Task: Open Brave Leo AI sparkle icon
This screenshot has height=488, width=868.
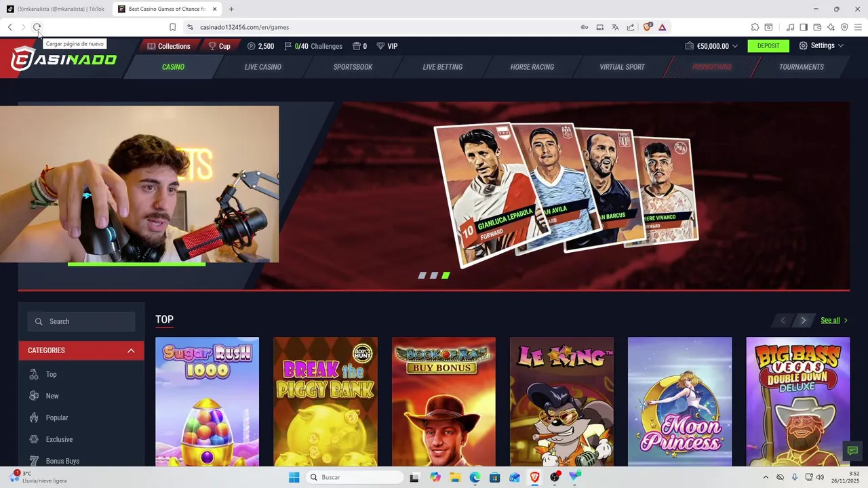Action: pyautogui.click(x=831, y=27)
